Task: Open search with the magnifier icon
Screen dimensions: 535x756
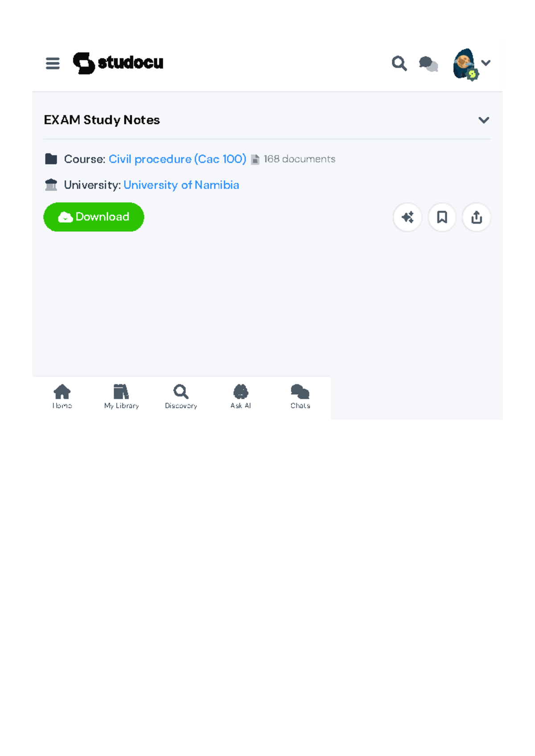Action: (399, 63)
